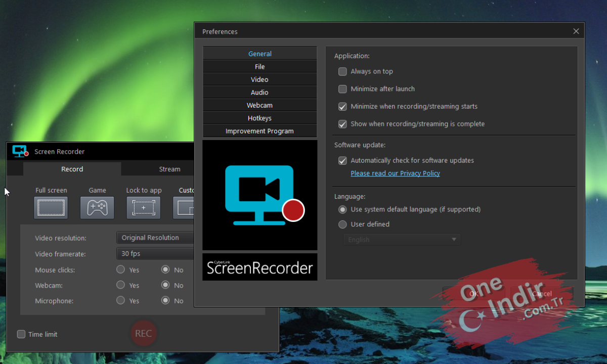This screenshot has width=607, height=364.
Task: Click the Webcam: label in Screen Recorder
Action: (49, 286)
